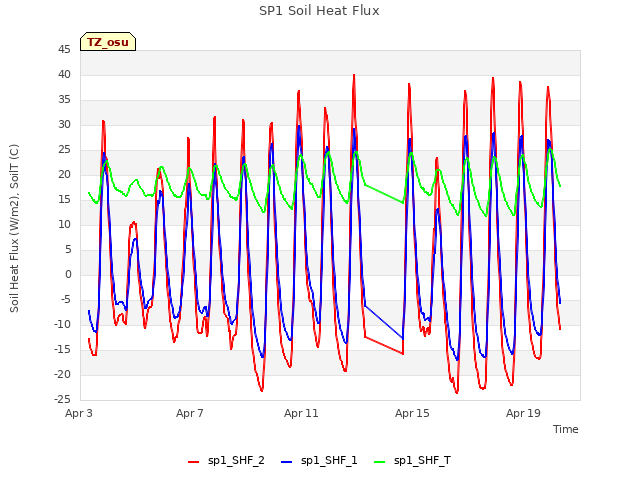Viewport: 640px width, 480px height.
Task: Click the green sp1_SHF_T legend swatch
Action: [380, 462]
